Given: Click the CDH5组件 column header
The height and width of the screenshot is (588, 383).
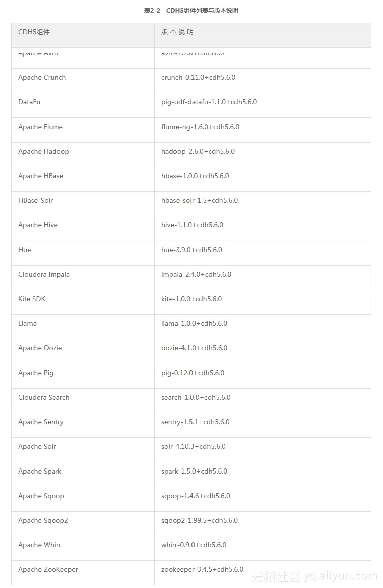Looking at the screenshot, I should [34, 32].
